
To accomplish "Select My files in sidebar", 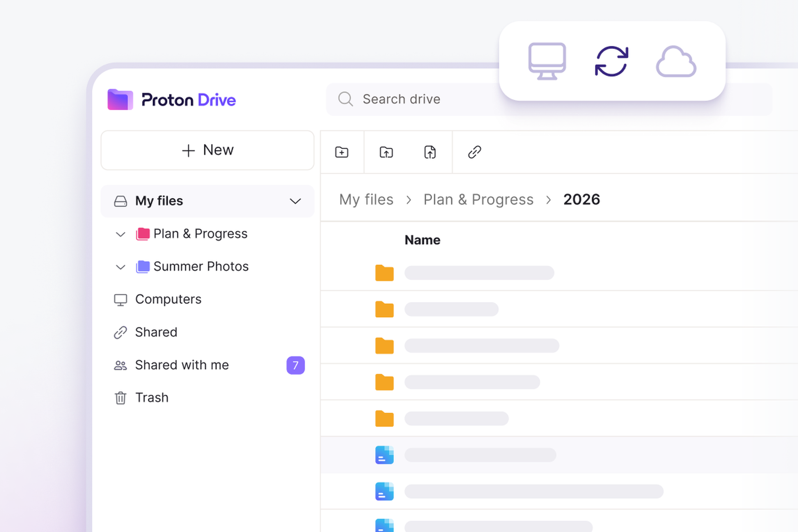I will click(x=207, y=201).
